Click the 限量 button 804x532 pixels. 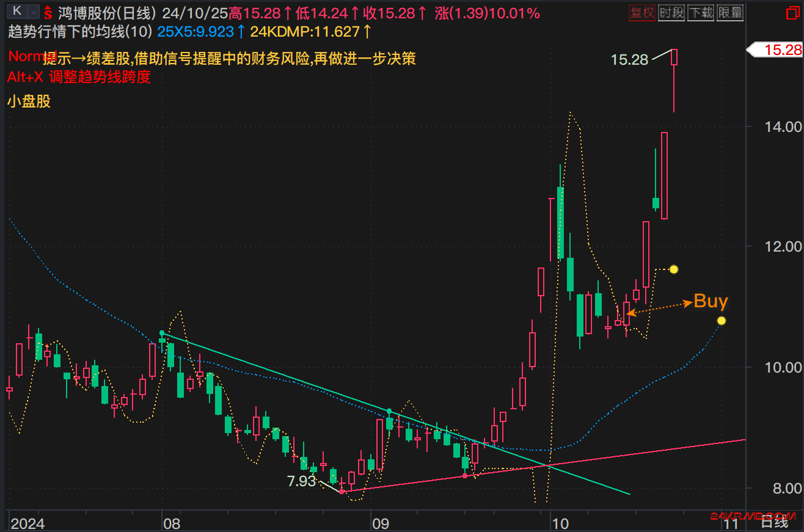click(x=730, y=12)
